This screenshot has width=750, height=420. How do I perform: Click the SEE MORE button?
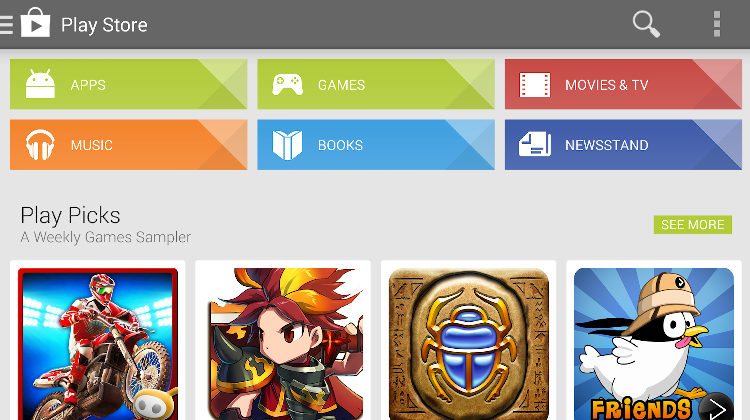click(693, 224)
